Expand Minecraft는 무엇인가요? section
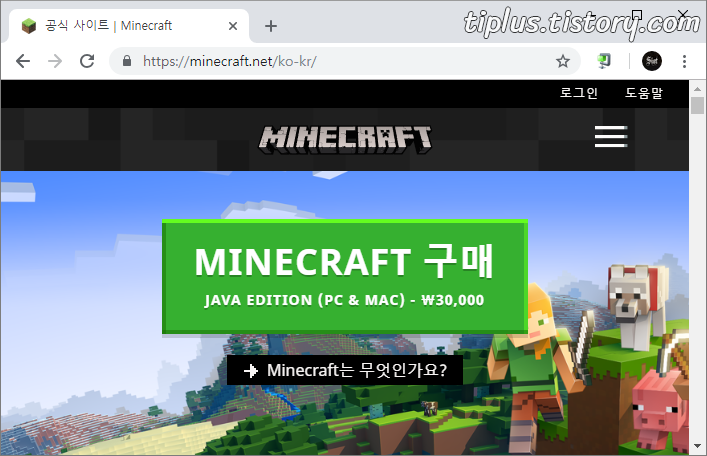Image resolution: width=707 pixels, height=456 pixels. click(x=345, y=370)
